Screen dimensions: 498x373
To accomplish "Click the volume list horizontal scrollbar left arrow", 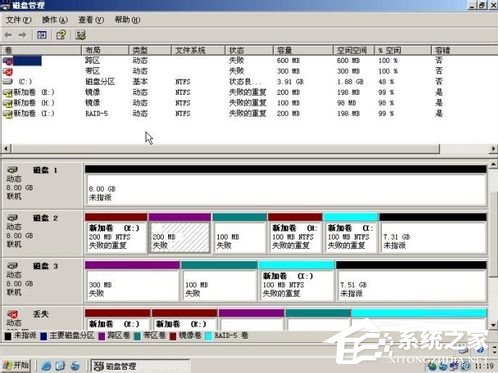I will point(6,148).
